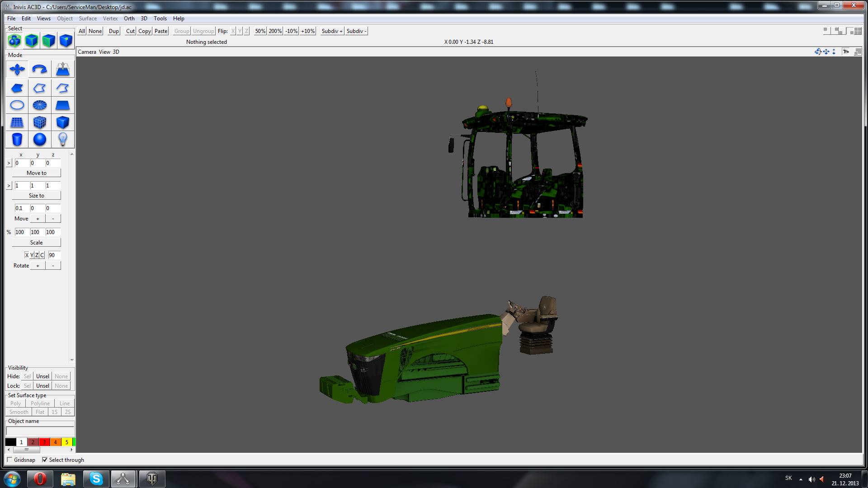Open the Tools menu
The height and width of the screenshot is (488, 868).
pyautogui.click(x=160, y=19)
